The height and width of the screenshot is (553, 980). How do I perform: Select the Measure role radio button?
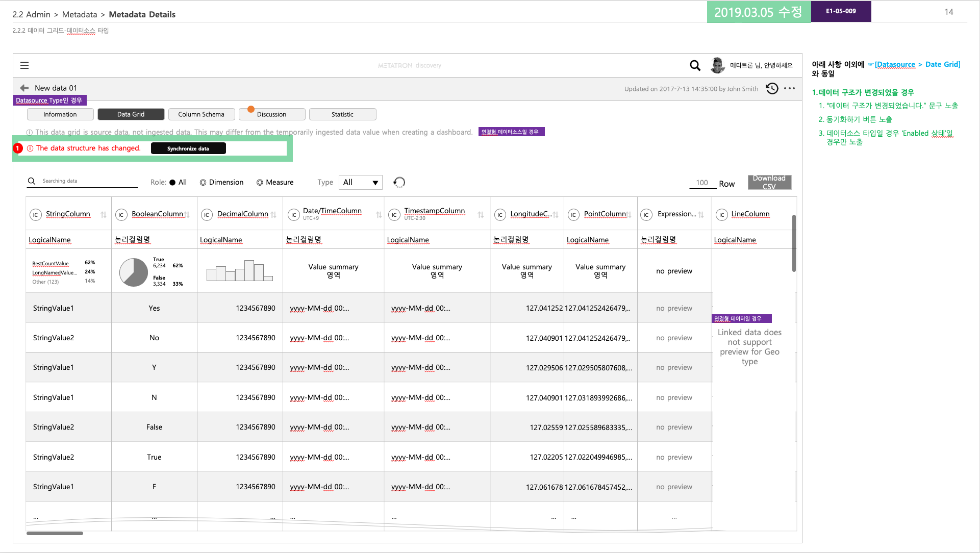click(x=260, y=182)
